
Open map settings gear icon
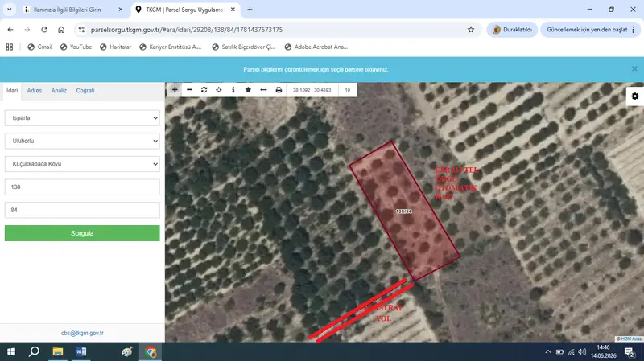pyautogui.click(x=635, y=96)
